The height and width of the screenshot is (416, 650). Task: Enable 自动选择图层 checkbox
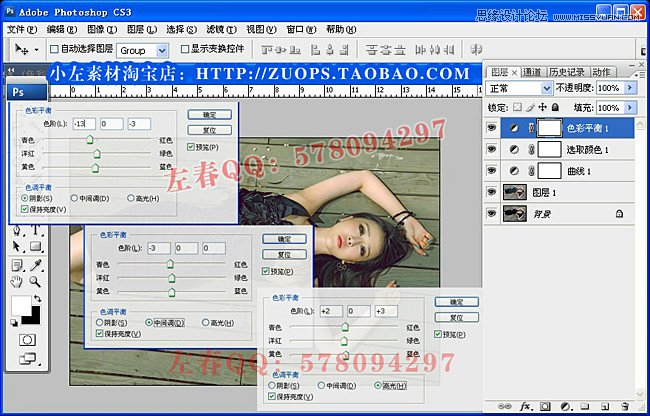[54, 49]
